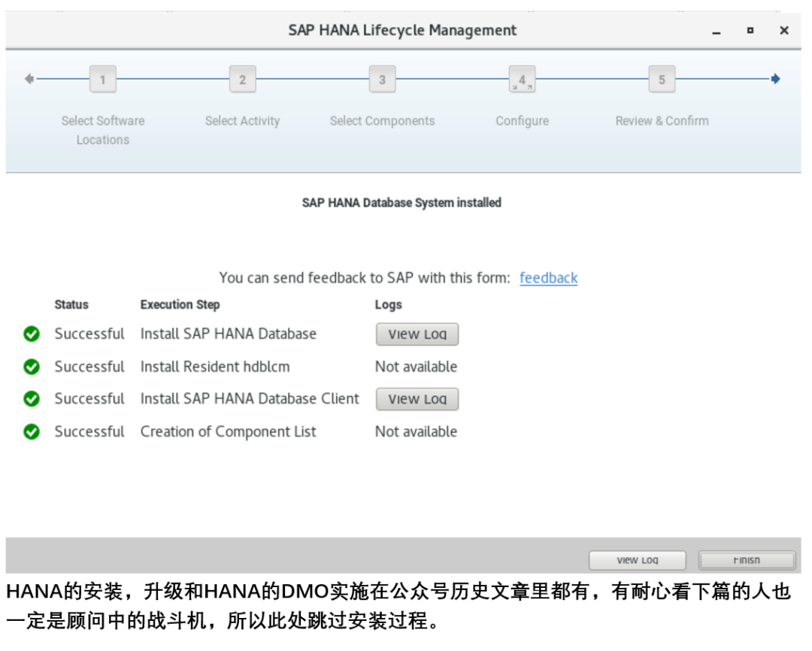Click the 'SAP HANA Lifecycle Management' window title
The width and height of the screenshot is (812, 651).
402,31
